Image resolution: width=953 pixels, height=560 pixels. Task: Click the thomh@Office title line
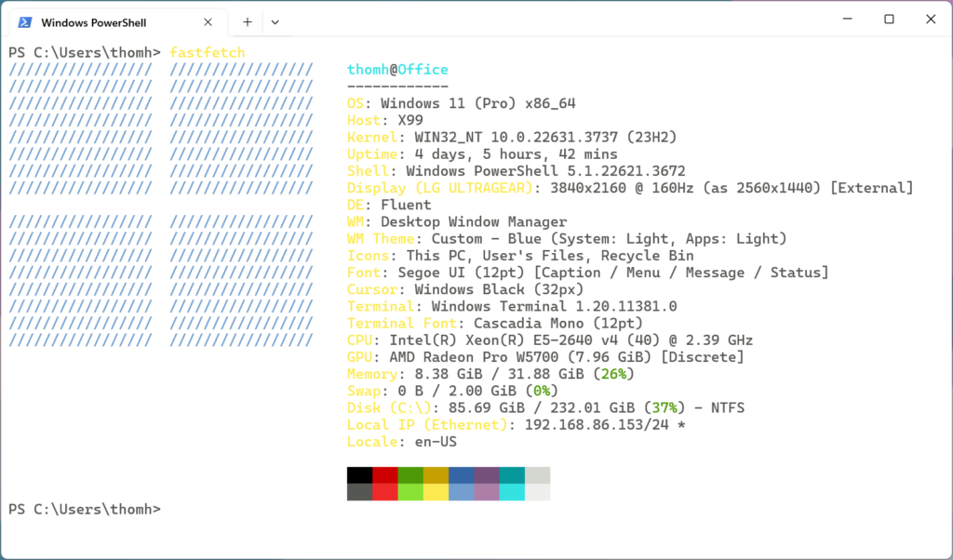click(x=397, y=70)
